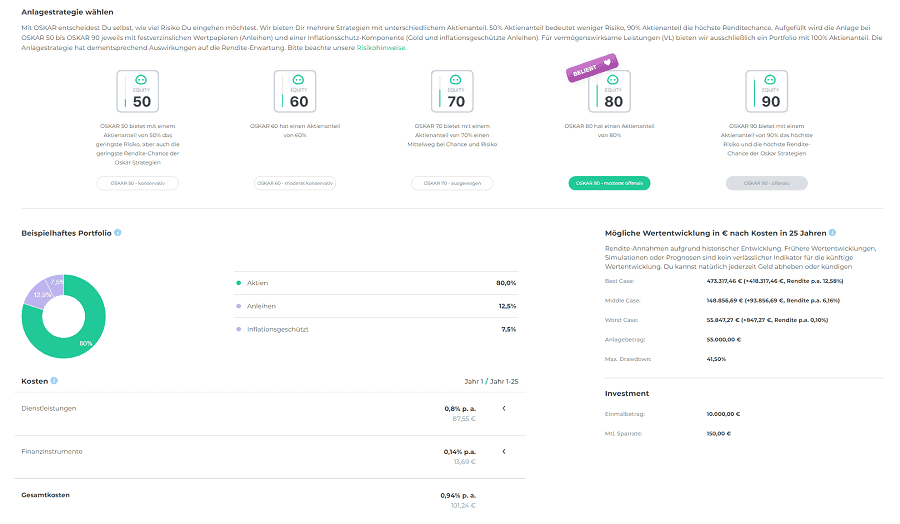Click the green Aktien legend dot
The height and width of the screenshot is (524, 900).
tap(239, 283)
